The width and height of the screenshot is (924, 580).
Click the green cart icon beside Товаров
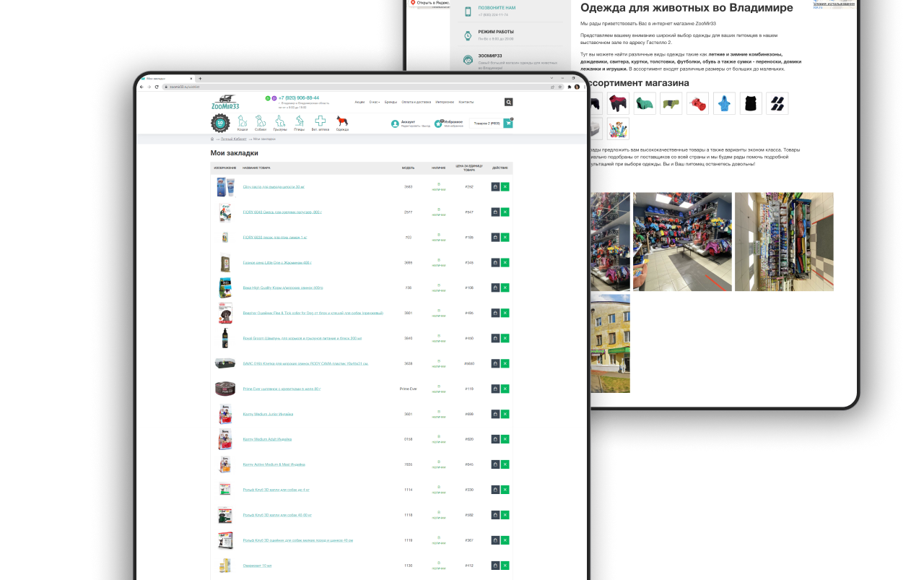coord(508,124)
